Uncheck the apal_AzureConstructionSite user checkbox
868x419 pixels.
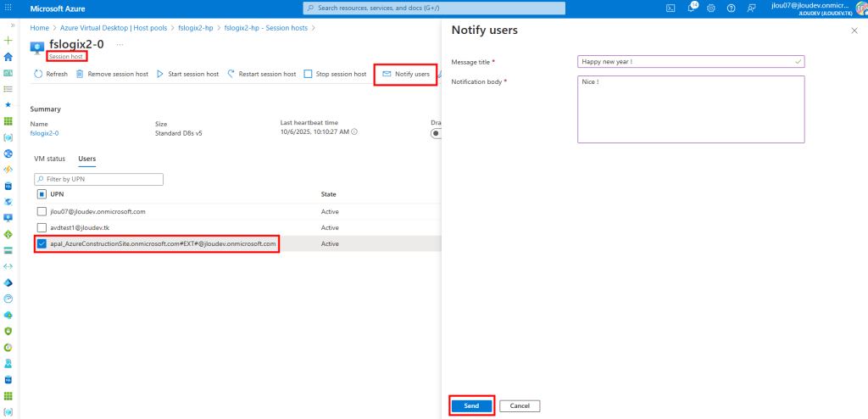tap(42, 243)
